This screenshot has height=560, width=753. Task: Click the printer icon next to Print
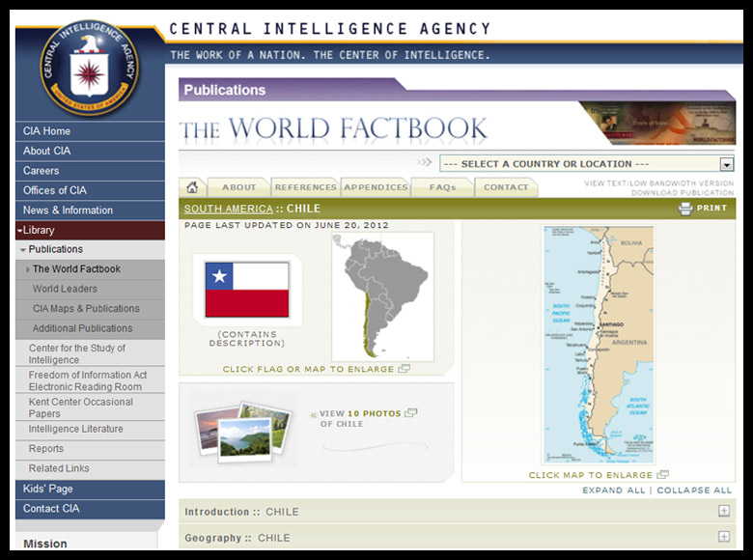tap(685, 209)
